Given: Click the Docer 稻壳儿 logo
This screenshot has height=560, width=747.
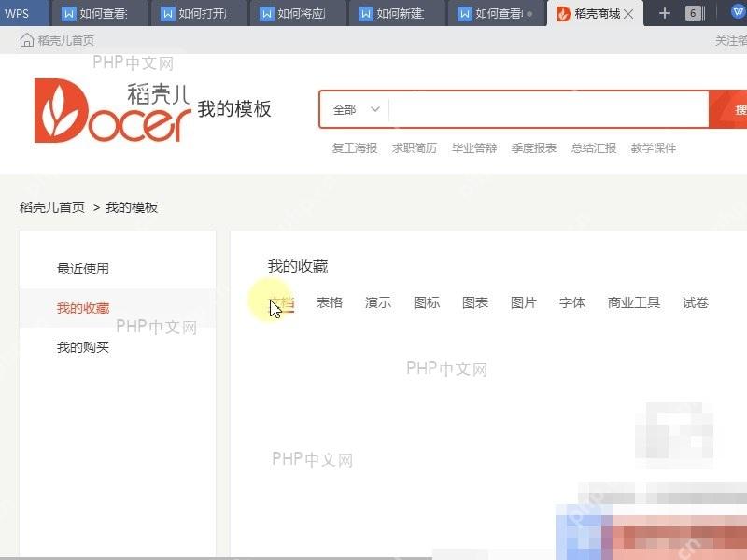Looking at the screenshot, I should point(112,111).
